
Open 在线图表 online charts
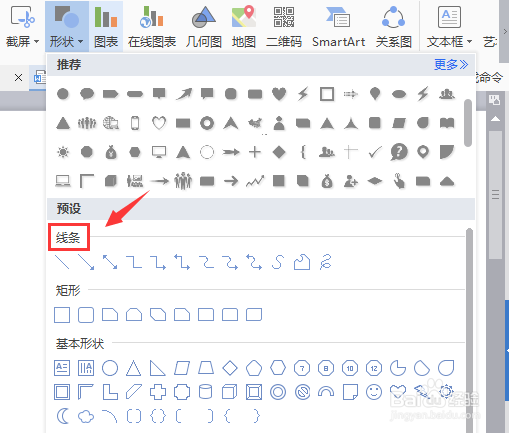tap(152, 27)
